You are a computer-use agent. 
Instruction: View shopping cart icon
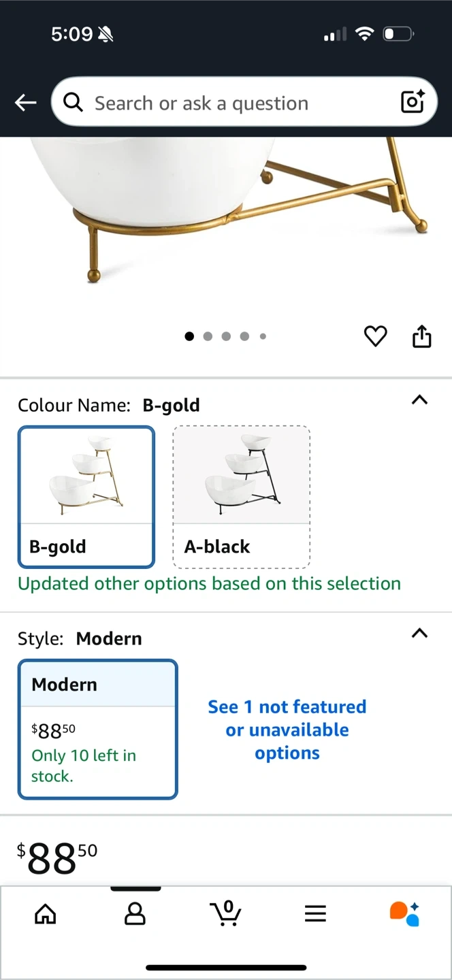(226, 913)
